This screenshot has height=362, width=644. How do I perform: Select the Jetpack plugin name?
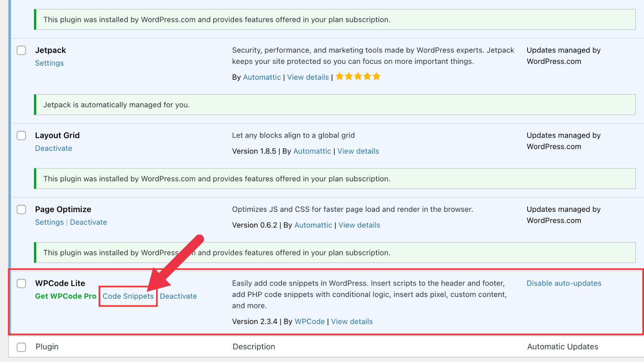(51, 50)
